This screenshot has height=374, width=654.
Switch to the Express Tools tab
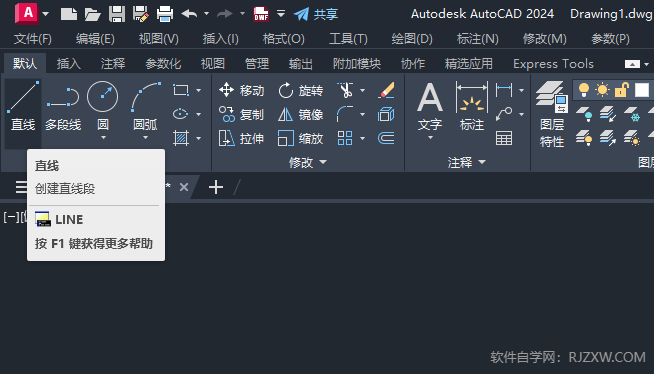click(553, 64)
